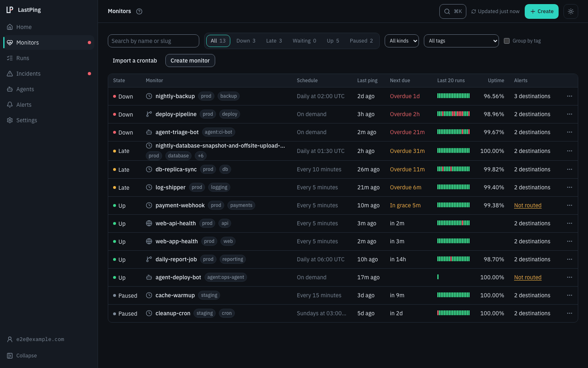Filter monitors by Down tab

point(246,41)
